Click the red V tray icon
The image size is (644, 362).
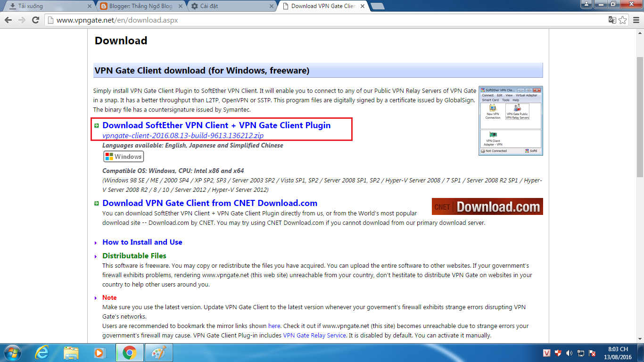coord(547,353)
